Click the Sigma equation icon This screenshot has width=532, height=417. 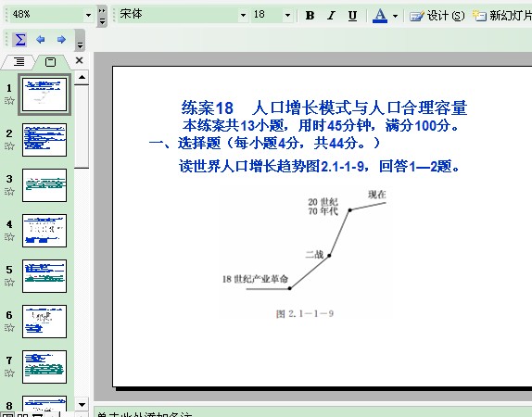point(19,40)
